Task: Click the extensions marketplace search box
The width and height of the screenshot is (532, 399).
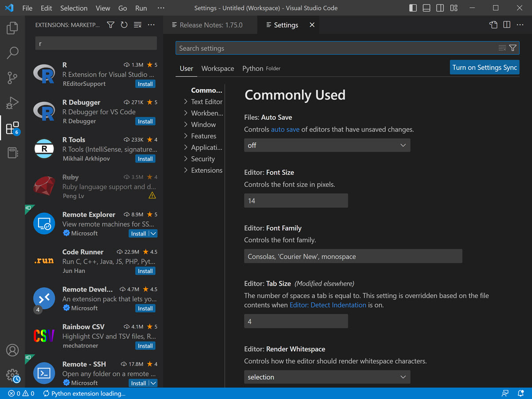Action: pos(96,43)
